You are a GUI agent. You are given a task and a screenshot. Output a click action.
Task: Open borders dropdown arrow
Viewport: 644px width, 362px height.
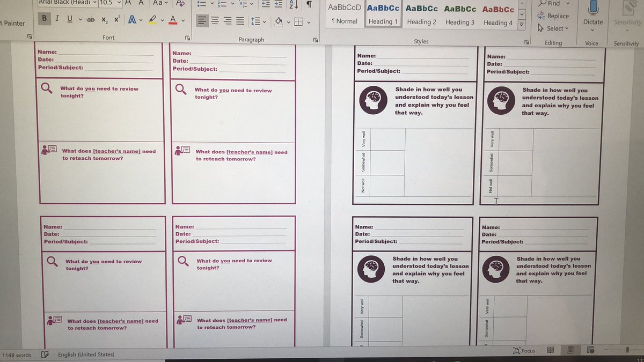click(x=308, y=23)
